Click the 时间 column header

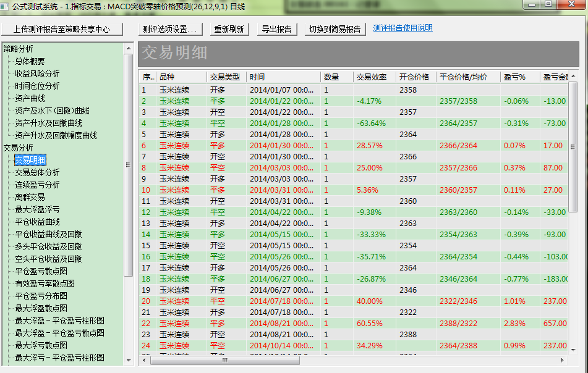click(x=257, y=77)
